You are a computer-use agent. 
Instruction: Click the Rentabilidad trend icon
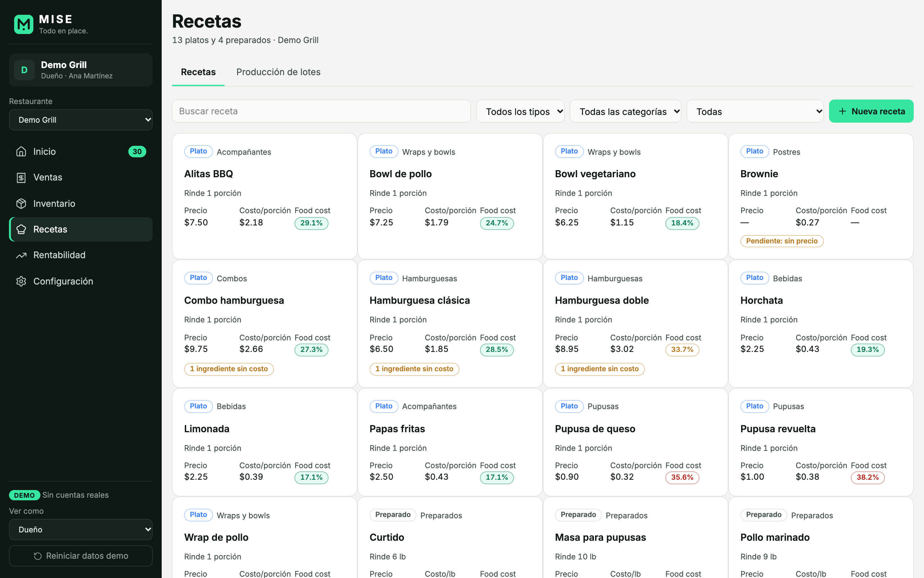[x=21, y=255]
